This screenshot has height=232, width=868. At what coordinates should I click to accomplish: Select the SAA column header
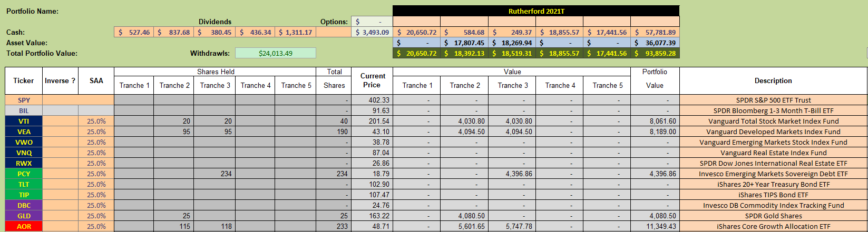click(x=96, y=81)
